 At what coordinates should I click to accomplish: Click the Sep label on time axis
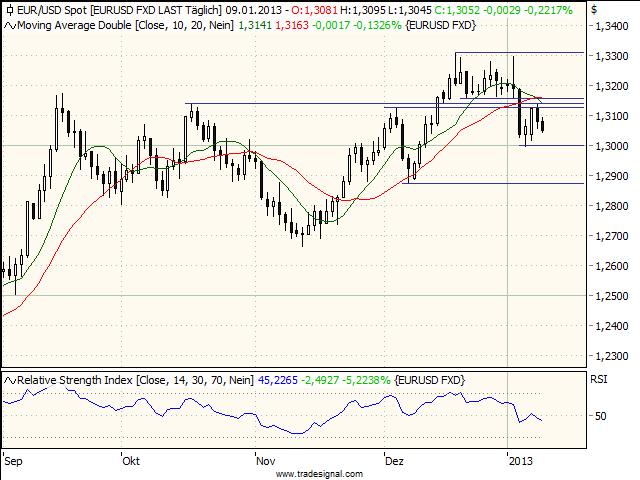[13, 462]
